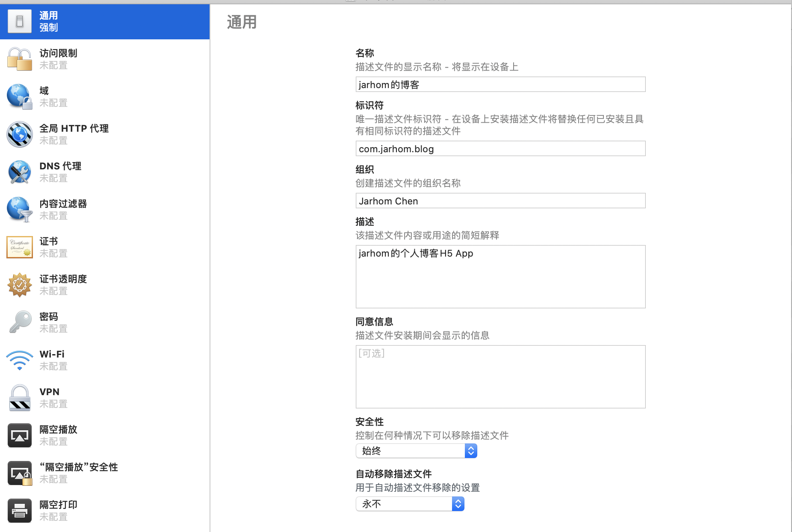Click the 名称 field containing jarhom的博客
This screenshot has height=532, width=792.
click(500, 84)
